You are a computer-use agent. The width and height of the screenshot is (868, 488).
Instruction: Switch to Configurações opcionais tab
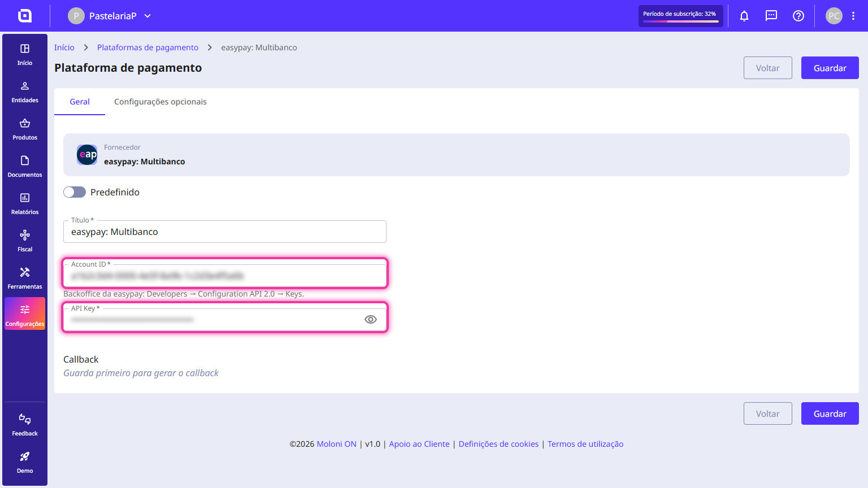[160, 102]
